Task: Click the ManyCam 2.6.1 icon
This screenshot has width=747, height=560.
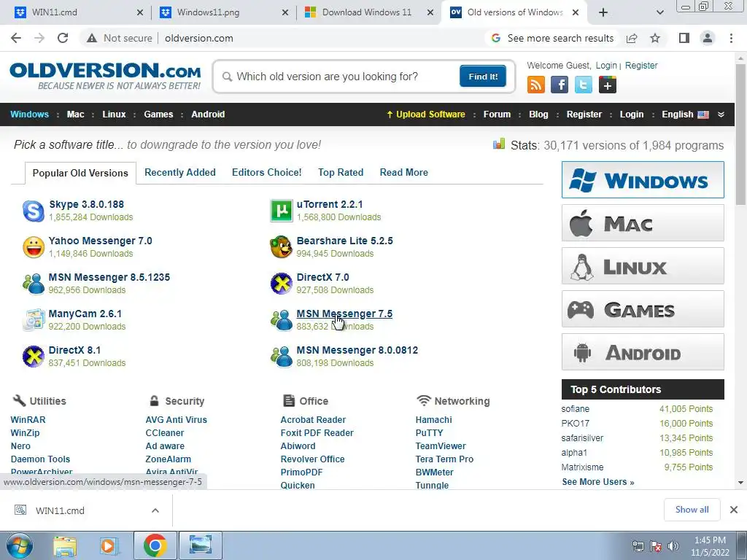Action: point(34,320)
